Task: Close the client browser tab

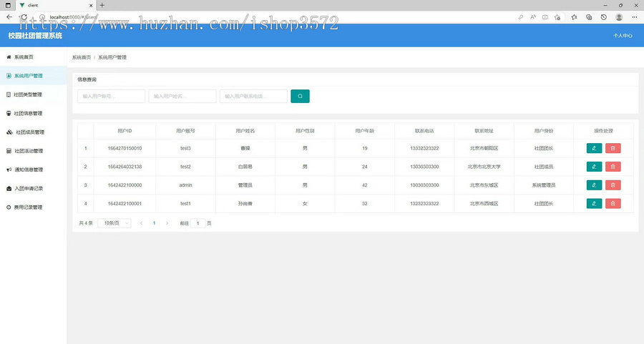Action: tap(91, 5)
